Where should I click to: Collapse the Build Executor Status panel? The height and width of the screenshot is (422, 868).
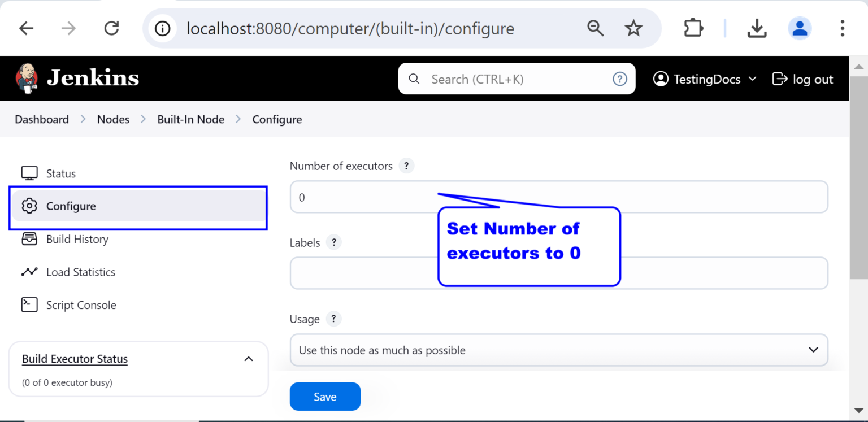249,358
